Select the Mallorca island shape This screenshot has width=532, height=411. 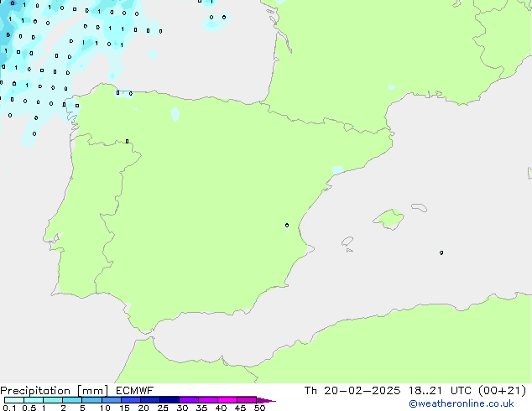(387, 220)
